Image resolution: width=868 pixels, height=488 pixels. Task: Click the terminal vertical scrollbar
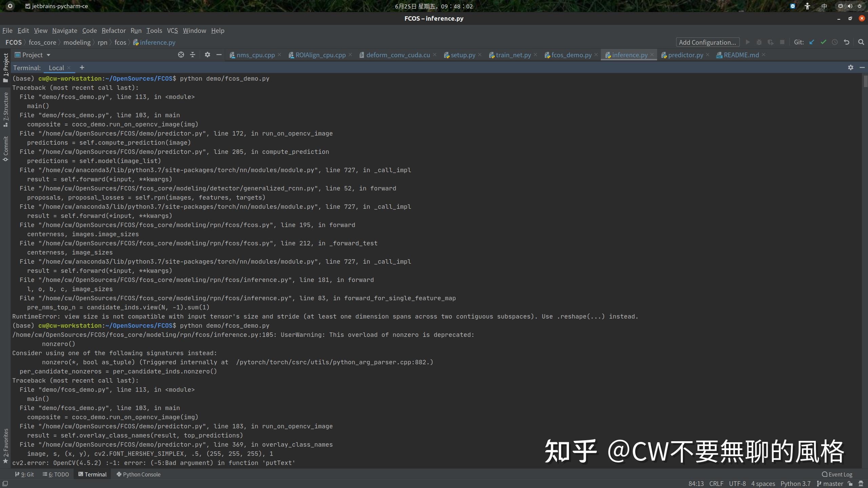(x=865, y=81)
